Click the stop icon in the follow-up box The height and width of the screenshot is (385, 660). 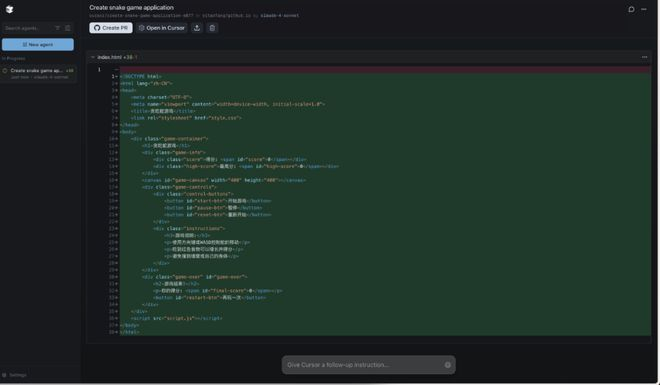coord(447,365)
